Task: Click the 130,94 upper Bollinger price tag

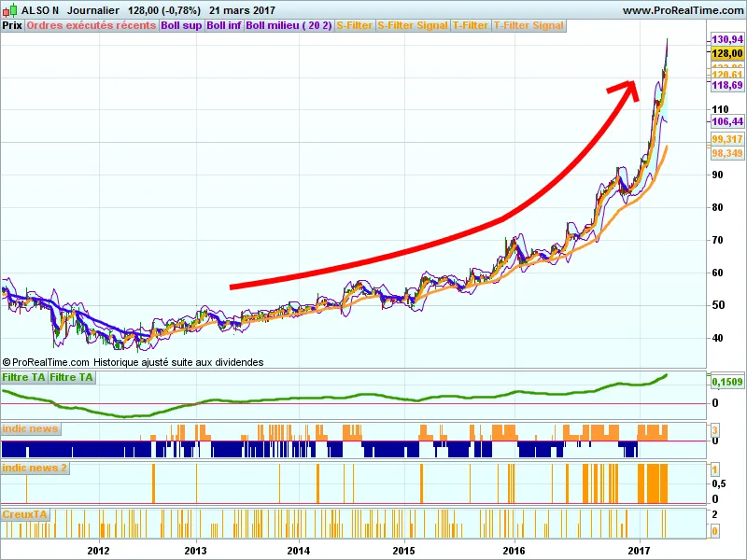Action: (726, 40)
